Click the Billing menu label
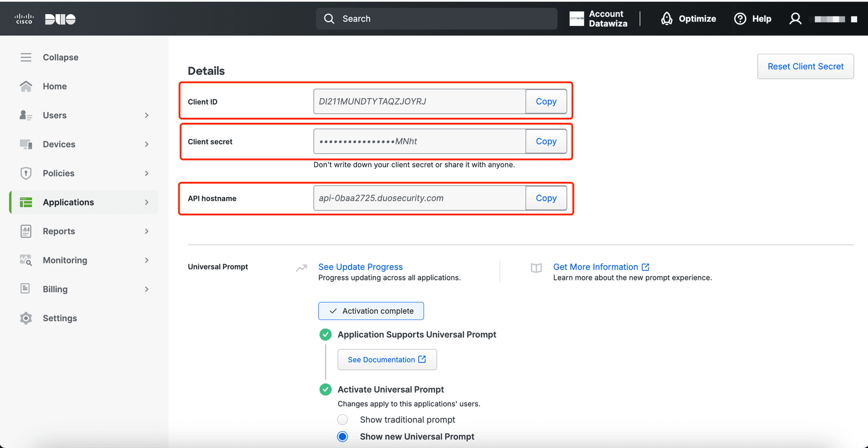Screen dimensions: 868x448 pos(55,289)
